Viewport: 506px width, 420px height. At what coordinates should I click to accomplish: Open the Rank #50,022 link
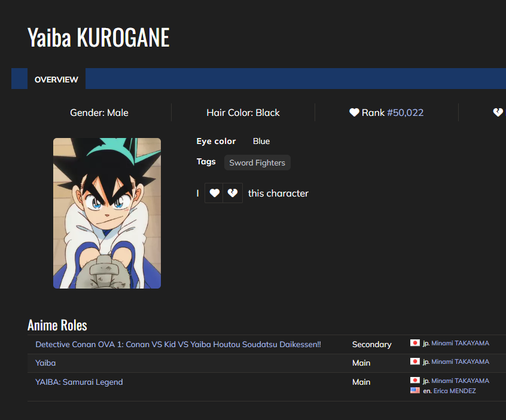(x=405, y=112)
